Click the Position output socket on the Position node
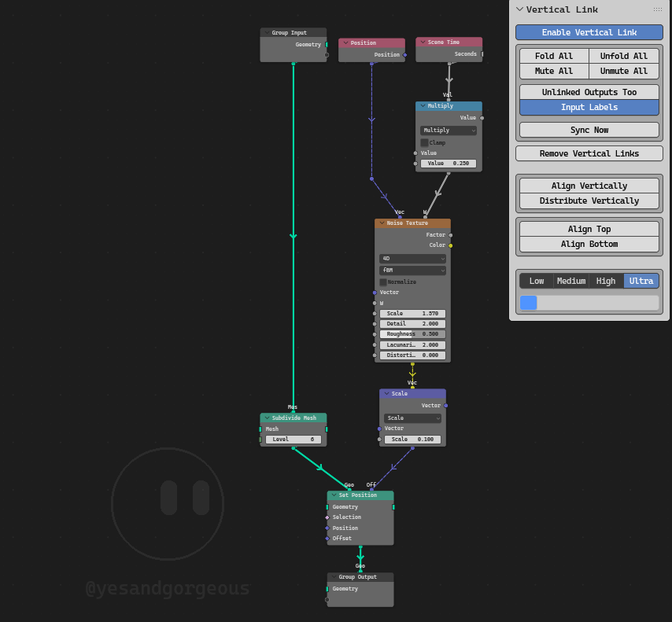The height and width of the screenshot is (622, 672). (405, 55)
